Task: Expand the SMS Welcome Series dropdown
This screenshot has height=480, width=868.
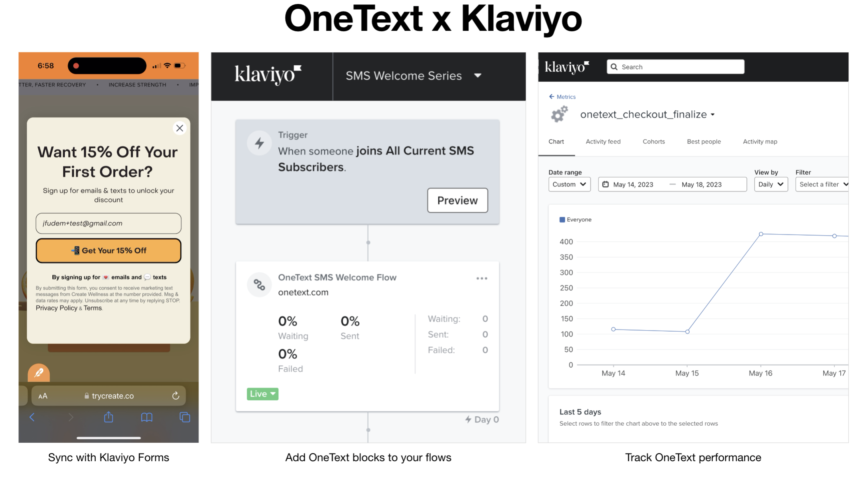Action: [x=478, y=76]
